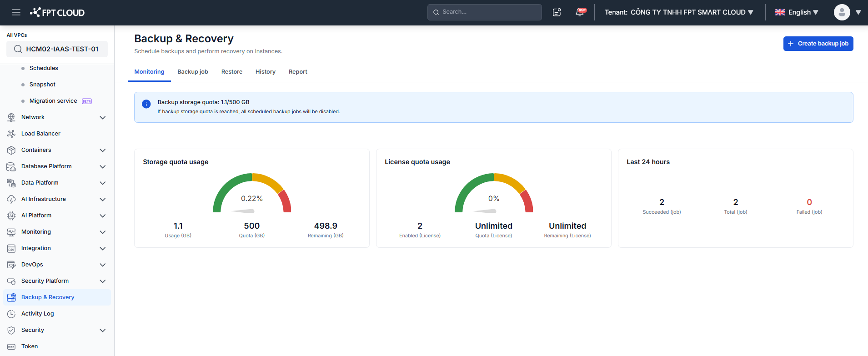
Task: Click the Load Balancer icon
Action: [x=11, y=134]
